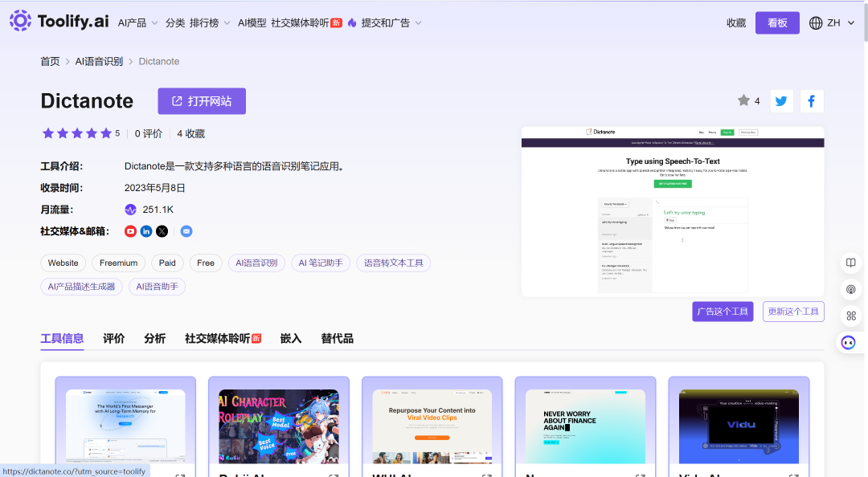Click the 语音转文本工具 tag
The image size is (868, 477).
[x=394, y=263]
